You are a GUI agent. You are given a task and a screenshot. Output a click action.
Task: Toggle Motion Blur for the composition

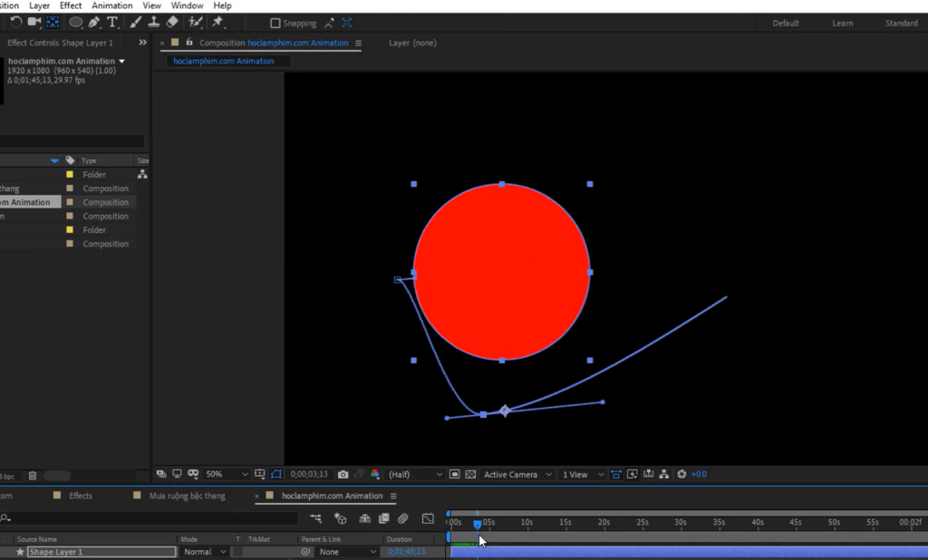click(403, 518)
